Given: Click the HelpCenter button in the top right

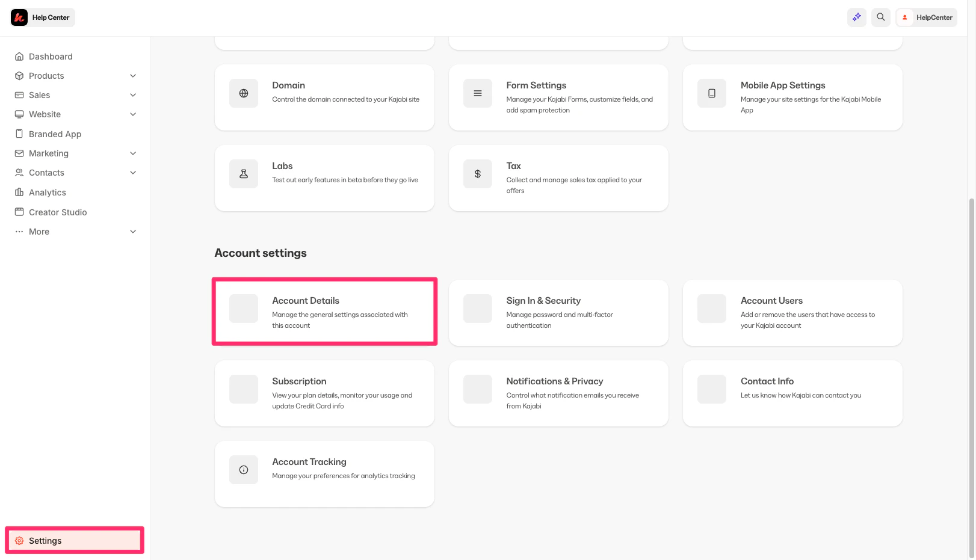Looking at the screenshot, I should [926, 17].
